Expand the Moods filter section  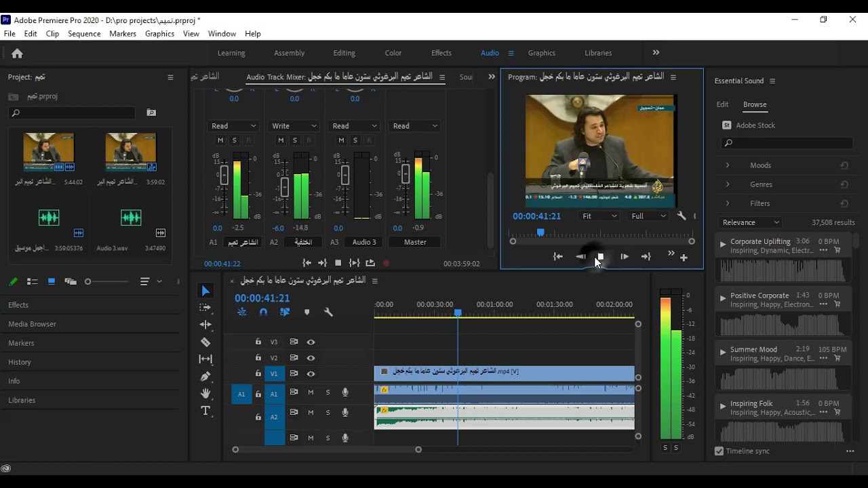(x=728, y=165)
